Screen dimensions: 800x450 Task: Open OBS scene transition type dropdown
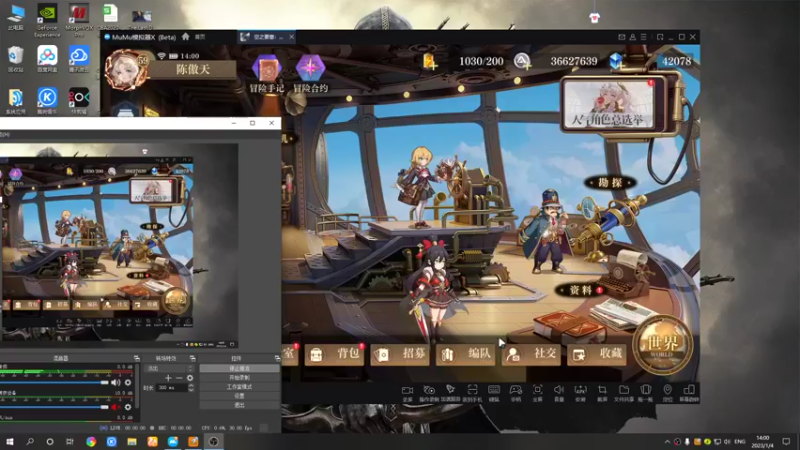tap(169, 368)
